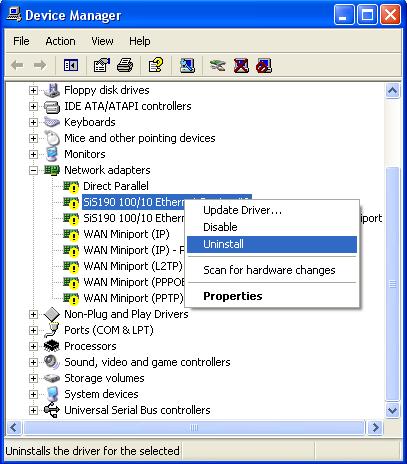Click the Properties toolbar icon
The width and height of the screenshot is (407, 464).
[x=102, y=65]
